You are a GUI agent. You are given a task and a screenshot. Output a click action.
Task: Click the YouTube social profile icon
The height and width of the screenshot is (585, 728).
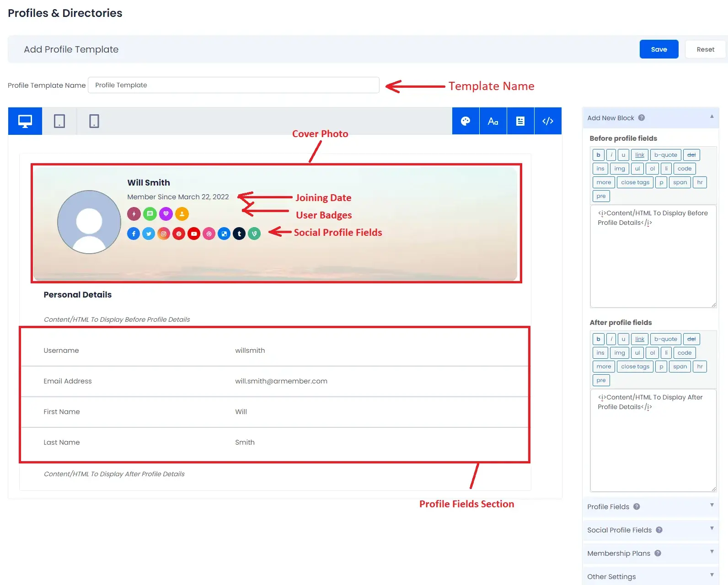click(194, 234)
